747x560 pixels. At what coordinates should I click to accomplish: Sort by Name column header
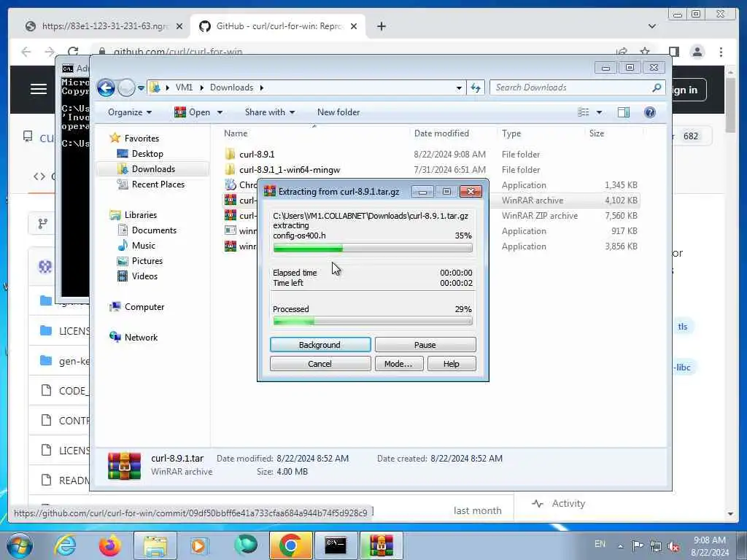tap(314, 134)
